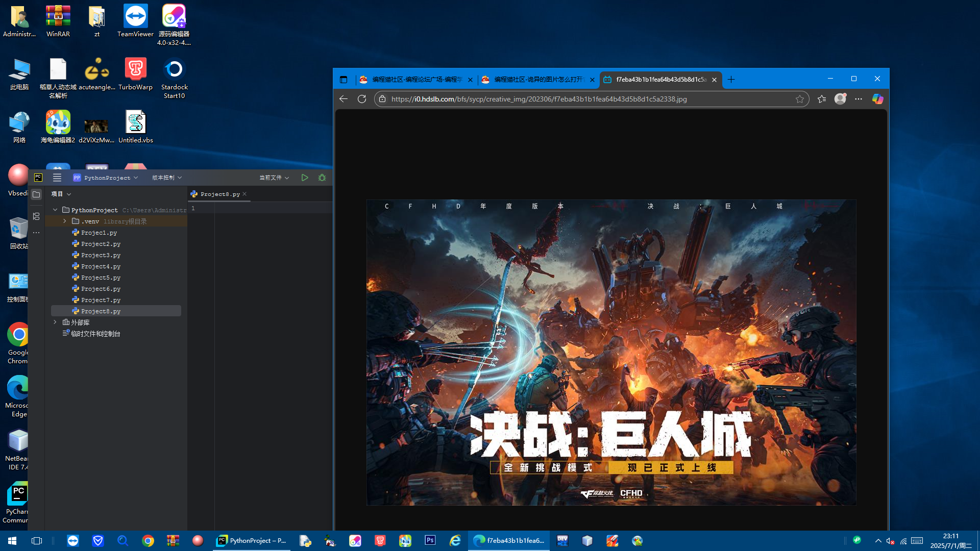
Task: Open the 当前文件 run configuration dropdown
Action: click(274, 178)
